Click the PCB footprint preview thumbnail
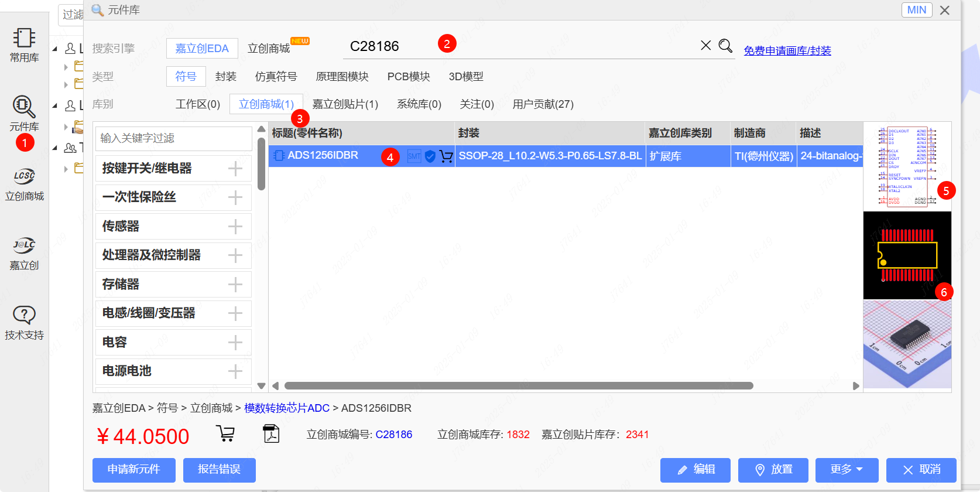Image resolution: width=980 pixels, height=492 pixels. click(907, 255)
